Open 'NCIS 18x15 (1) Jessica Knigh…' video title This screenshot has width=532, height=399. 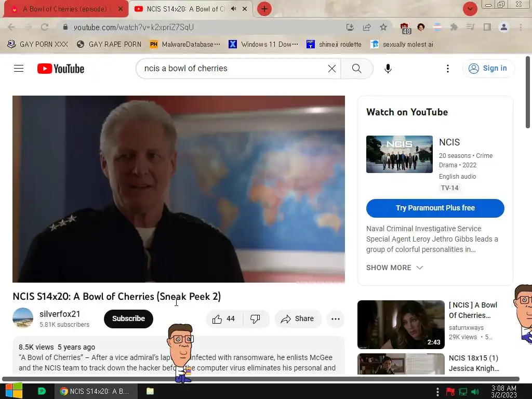(x=474, y=363)
